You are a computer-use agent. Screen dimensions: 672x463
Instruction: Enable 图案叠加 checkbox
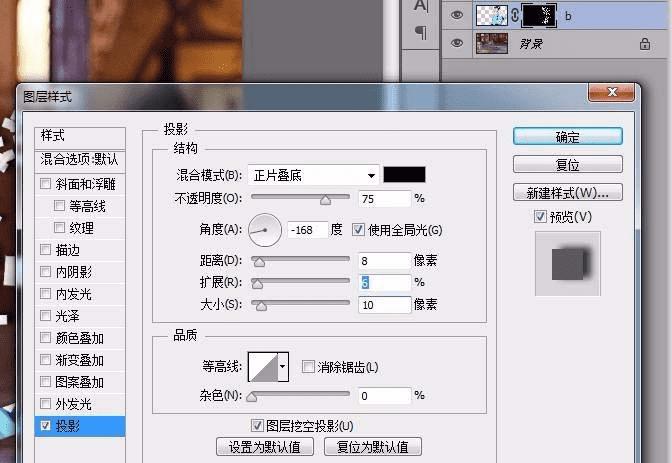[x=45, y=382]
